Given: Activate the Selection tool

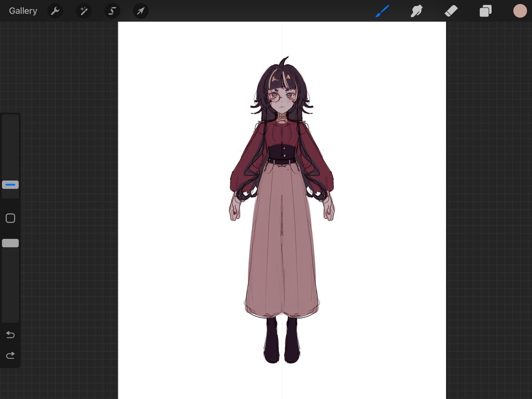Looking at the screenshot, I should pos(112,11).
